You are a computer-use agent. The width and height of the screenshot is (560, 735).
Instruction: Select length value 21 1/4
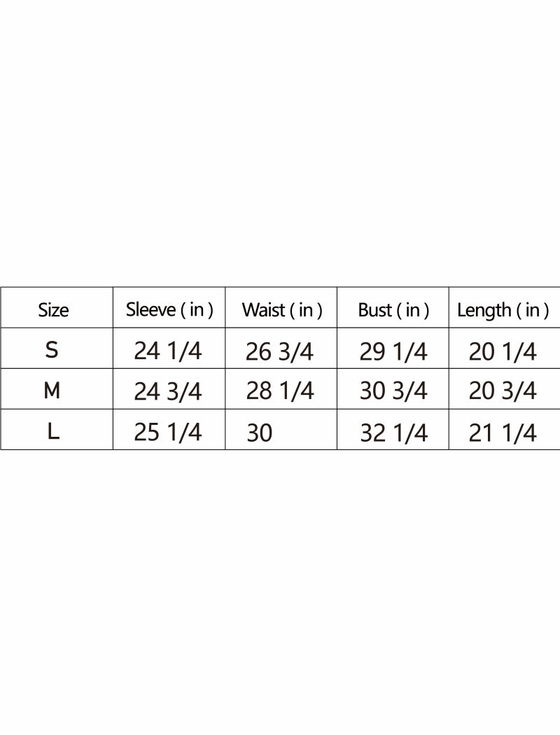click(503, 433)
